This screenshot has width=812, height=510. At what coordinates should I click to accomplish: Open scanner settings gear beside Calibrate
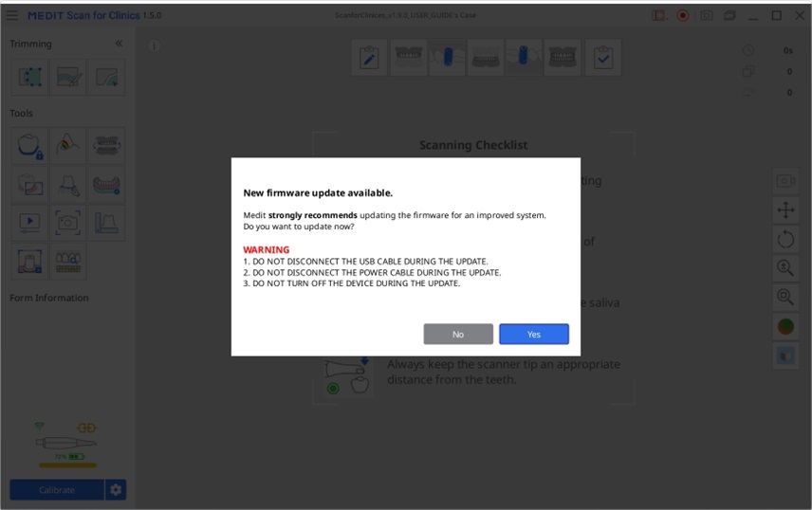pyautogui.click(x=116, y=490)
